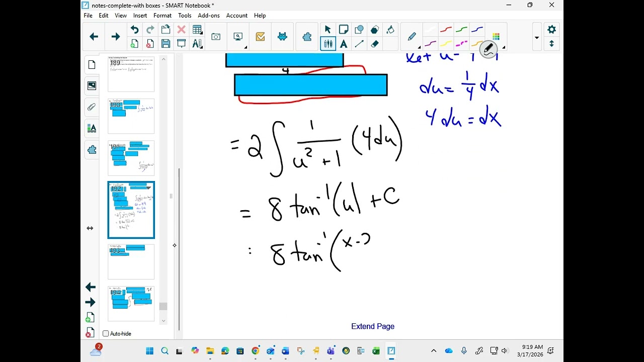Open the Tools menu
Viewport: 644px width, 362px height.
tap(185, 16)
